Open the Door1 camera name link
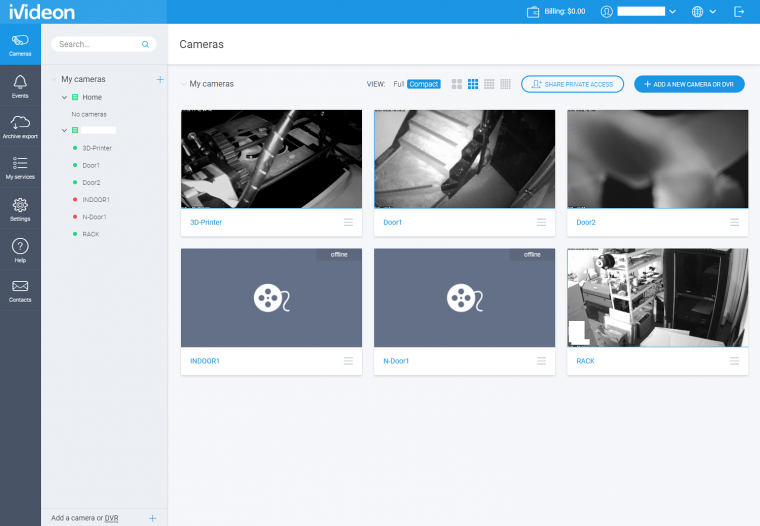760x526 pixels. (393, 222)
